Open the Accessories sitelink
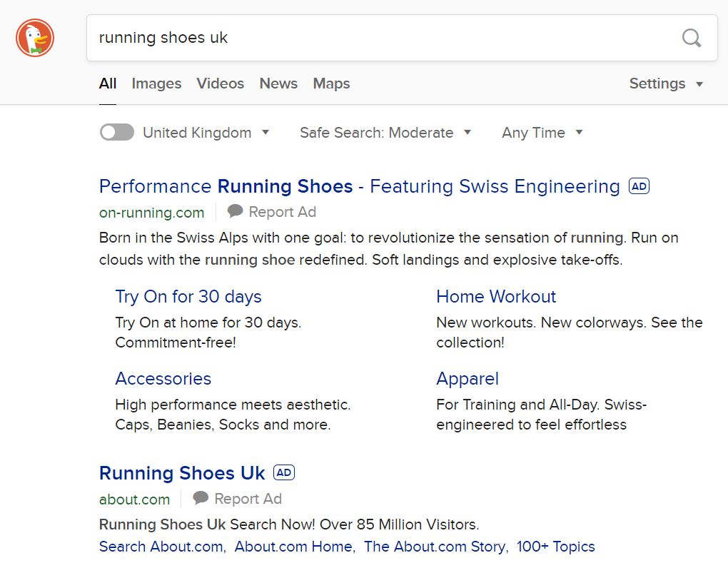This screenshot has width=728, height=568. (163, 379)
